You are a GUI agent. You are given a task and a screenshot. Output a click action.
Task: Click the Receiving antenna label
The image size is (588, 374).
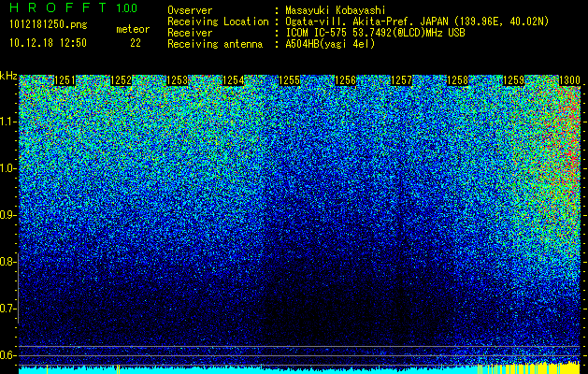click(215, 44)
